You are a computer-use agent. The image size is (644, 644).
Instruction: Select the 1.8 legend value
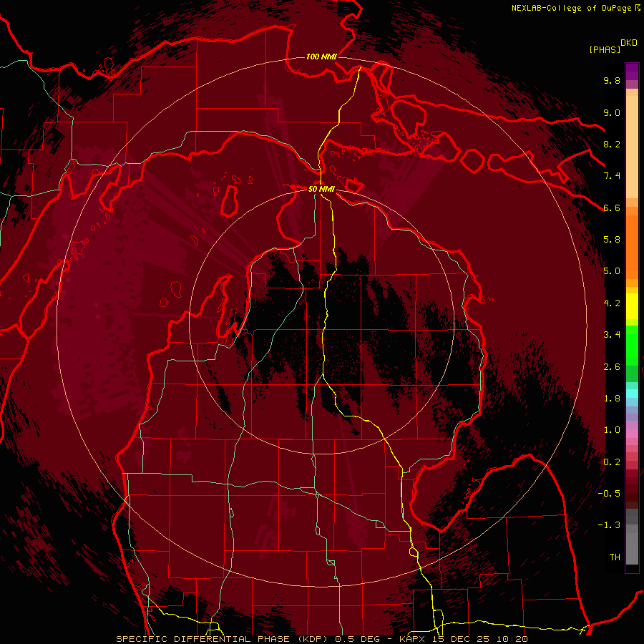pyautogui.click(x=612, y=399)
